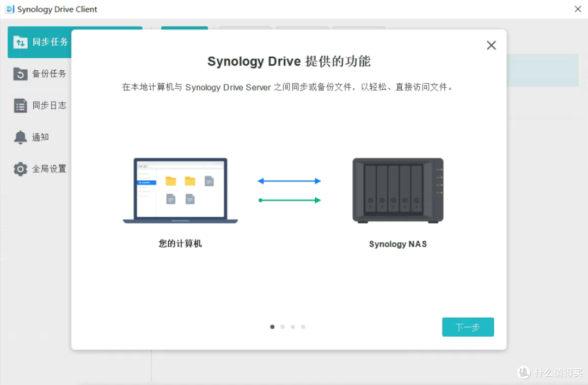Click the sync task arrows icon
This screenshot has height=385, width=588.
pos(20,42)
